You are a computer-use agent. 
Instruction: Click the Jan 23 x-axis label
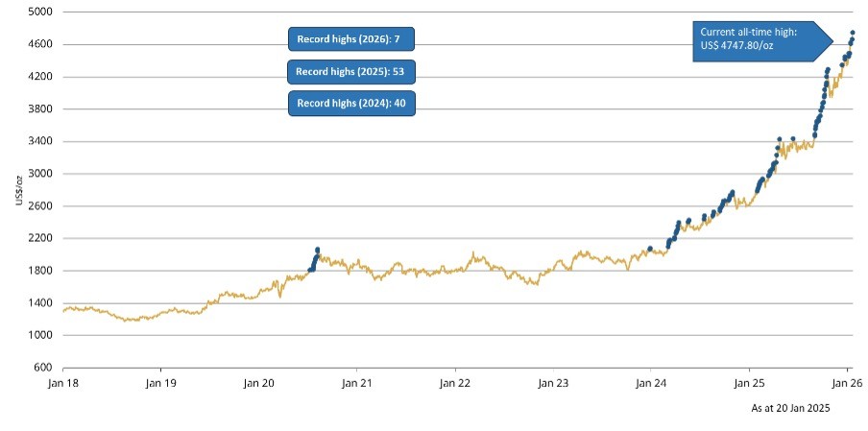pyautogui.click(x=552, y=383)
